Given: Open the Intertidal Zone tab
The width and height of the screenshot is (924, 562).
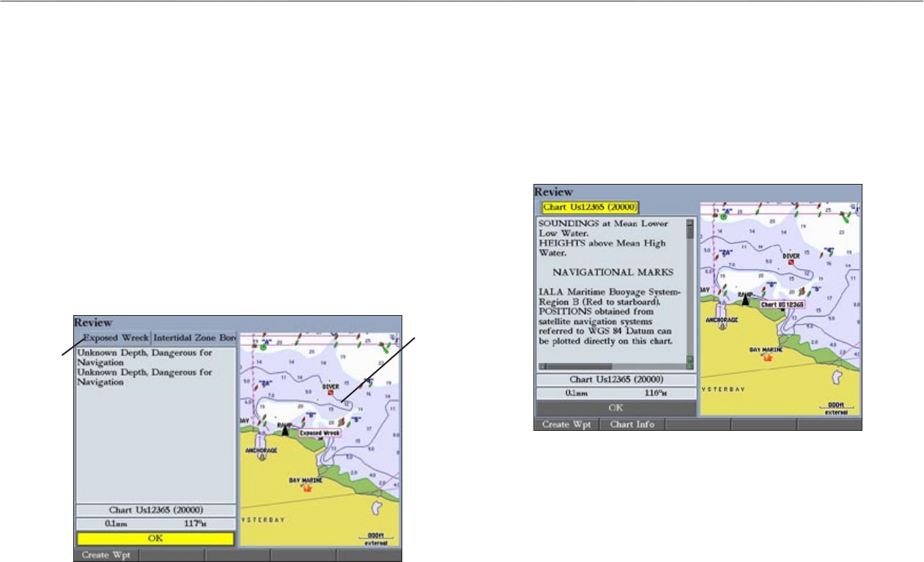Looking at the screenshot, I should pyautogui.click(x=194, y=339).
